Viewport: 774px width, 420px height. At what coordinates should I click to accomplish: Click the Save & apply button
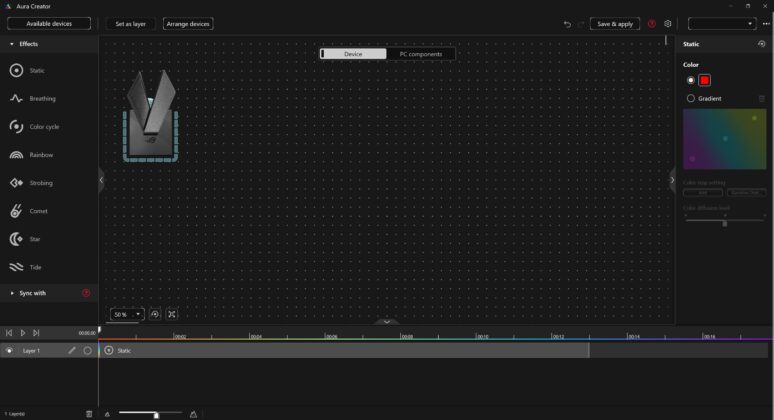click(615, 24)
